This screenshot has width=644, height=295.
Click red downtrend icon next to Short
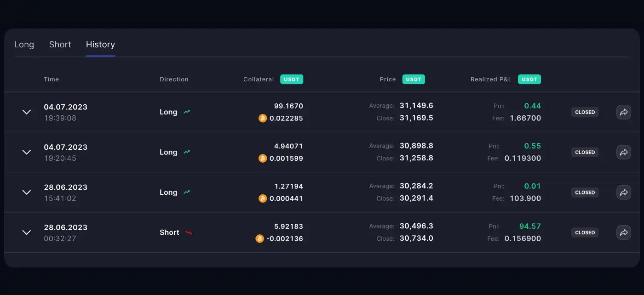189,233
